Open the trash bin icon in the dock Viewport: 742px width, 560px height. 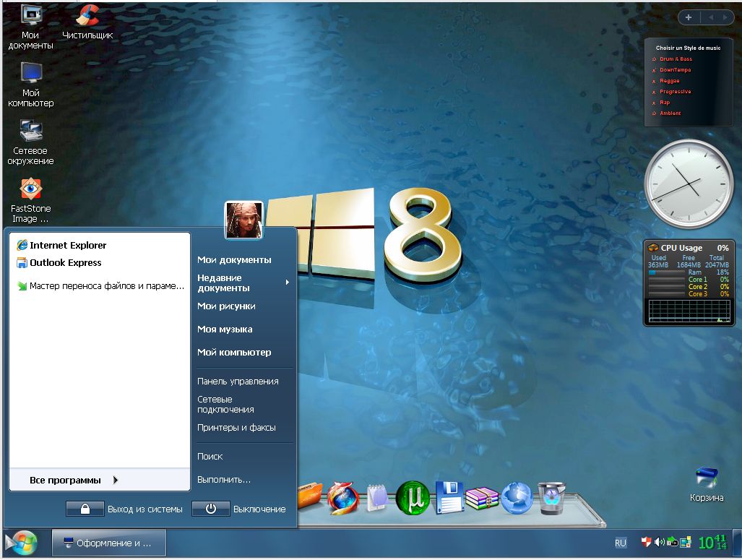tap(552, 498)
